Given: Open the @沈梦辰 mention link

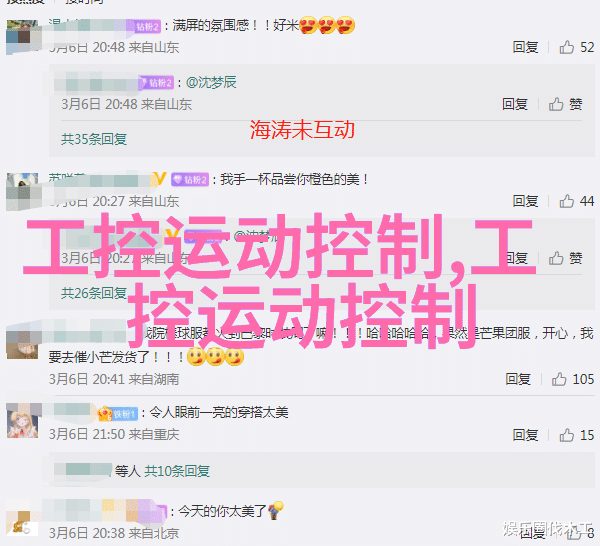Looking at the screenshot, I should [211, 82].
